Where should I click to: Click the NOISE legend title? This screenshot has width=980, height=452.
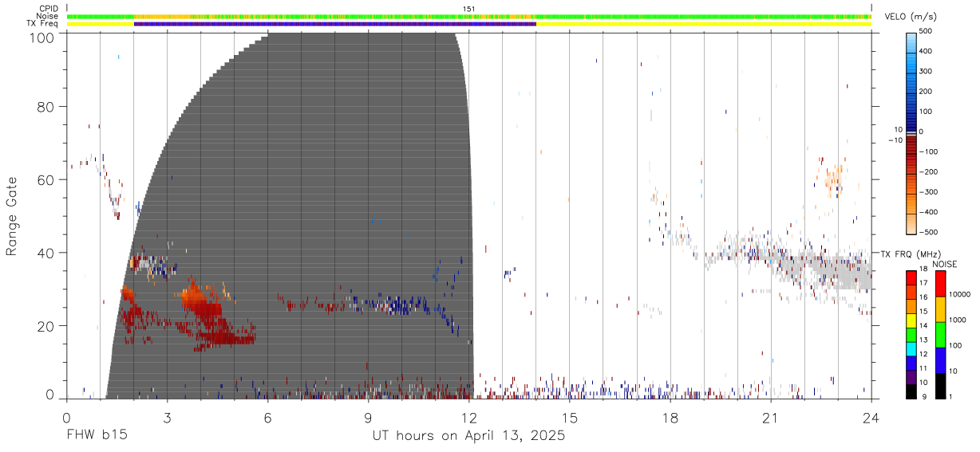[x=944, y=264]
